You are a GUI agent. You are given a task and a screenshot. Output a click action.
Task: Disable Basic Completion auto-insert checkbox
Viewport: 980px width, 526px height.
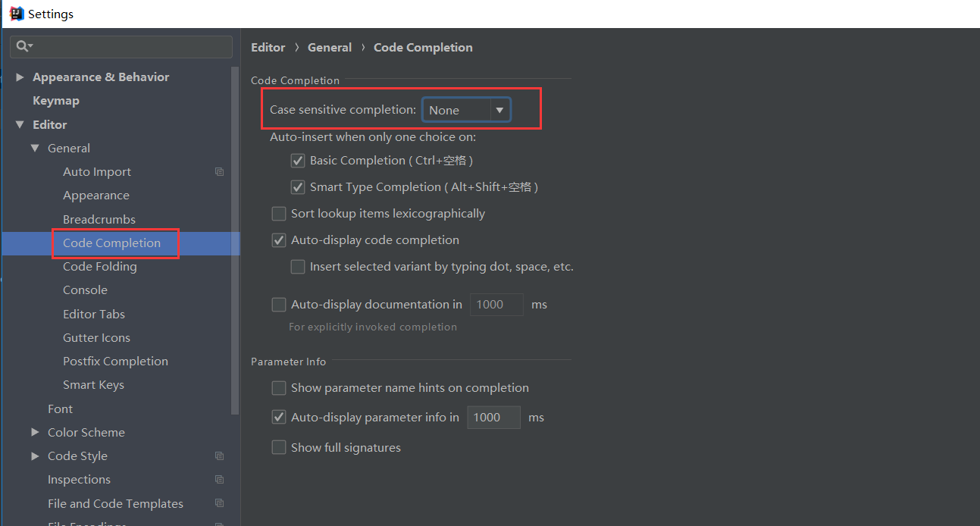[298, 161]
